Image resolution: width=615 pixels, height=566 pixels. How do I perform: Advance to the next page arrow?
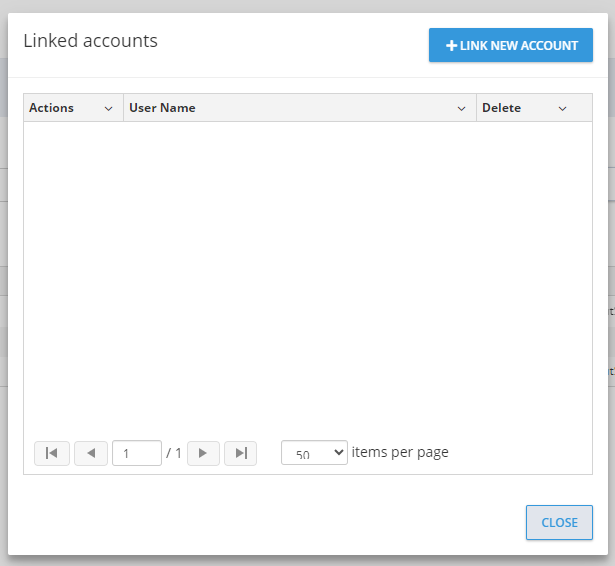[203, 453]
